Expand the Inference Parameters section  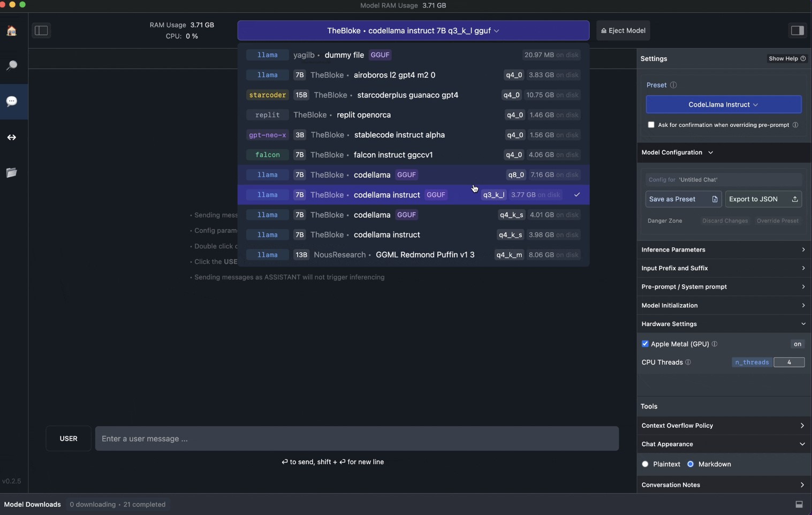[723, 249]
